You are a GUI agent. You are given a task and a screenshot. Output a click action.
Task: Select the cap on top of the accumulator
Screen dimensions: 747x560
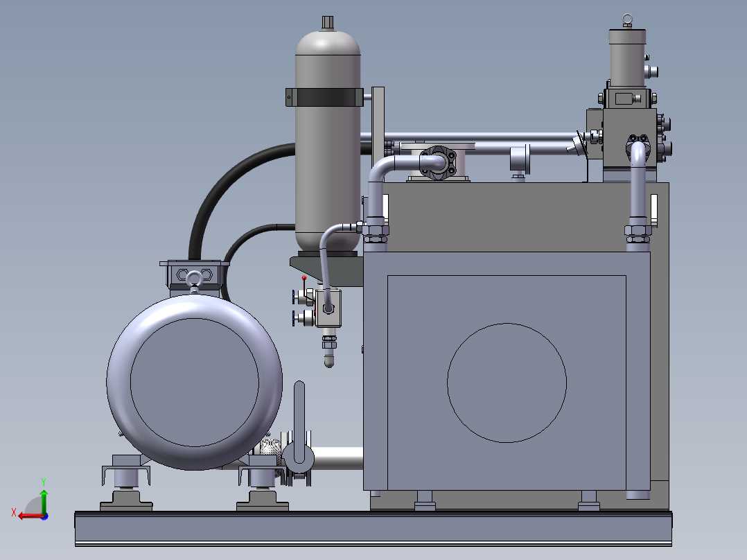(328, 23)
